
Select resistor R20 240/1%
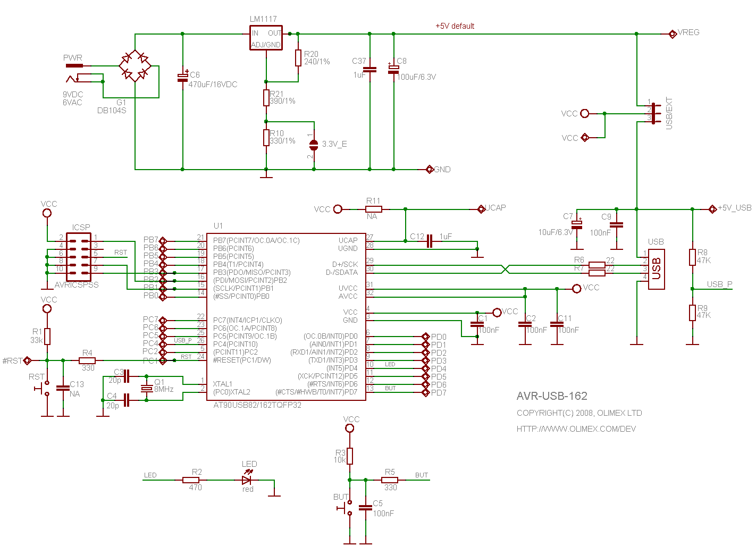coord(298,58)
